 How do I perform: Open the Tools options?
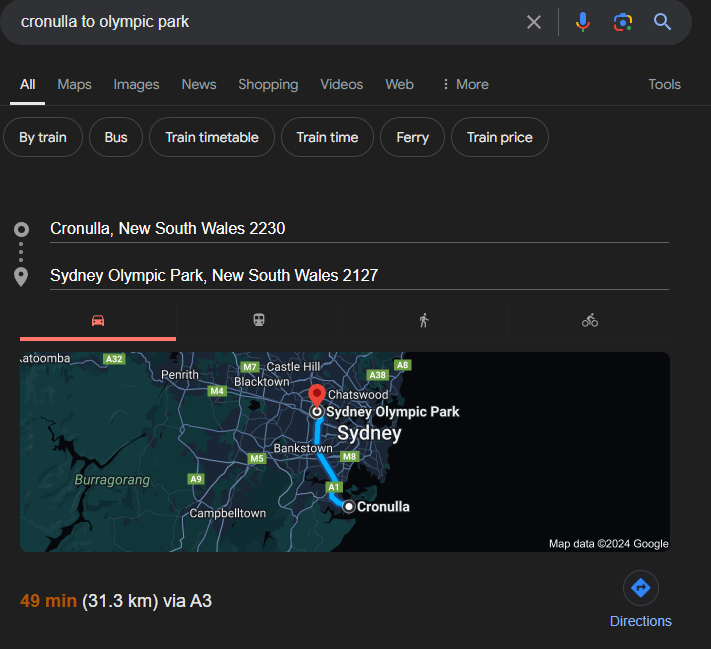(x=664, y=84)
